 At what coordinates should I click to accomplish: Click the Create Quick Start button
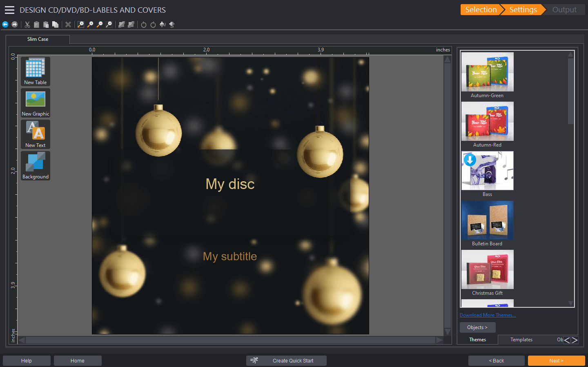[286, 360]
